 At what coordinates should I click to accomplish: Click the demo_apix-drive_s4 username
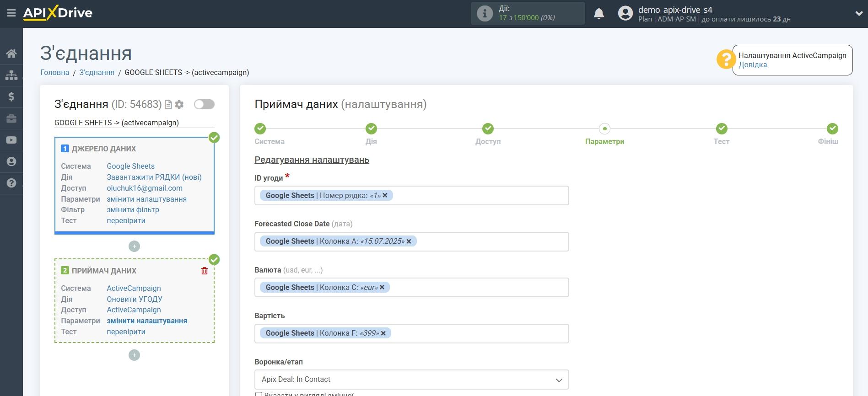point(675,10)
